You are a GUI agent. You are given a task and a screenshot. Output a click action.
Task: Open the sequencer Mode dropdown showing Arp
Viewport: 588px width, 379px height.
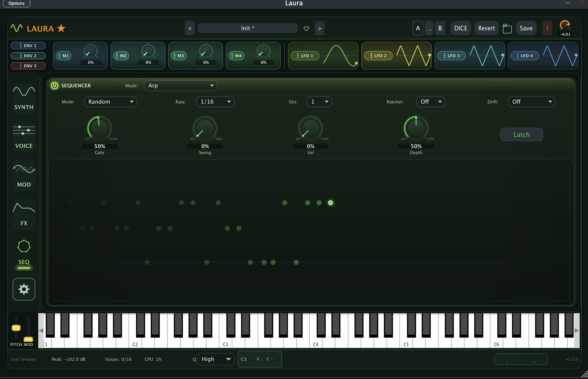[x=180, y=86]
